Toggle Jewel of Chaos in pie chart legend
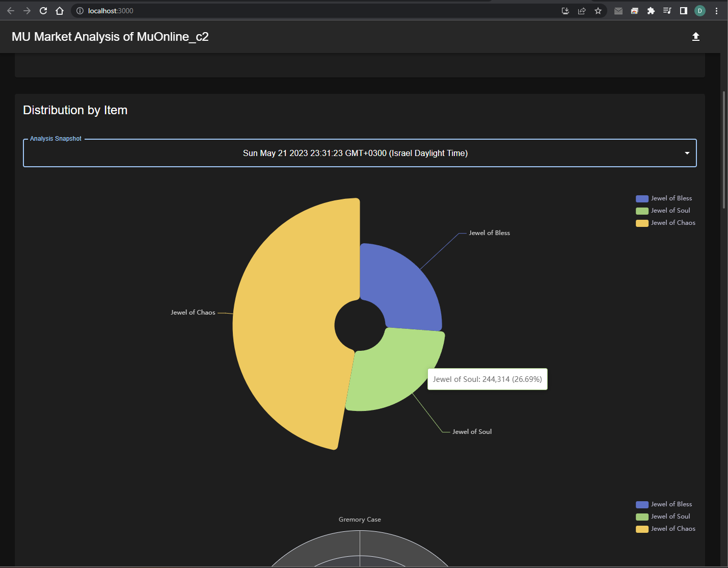The width and height of the screenshot is (728, 568). point(665,223)
